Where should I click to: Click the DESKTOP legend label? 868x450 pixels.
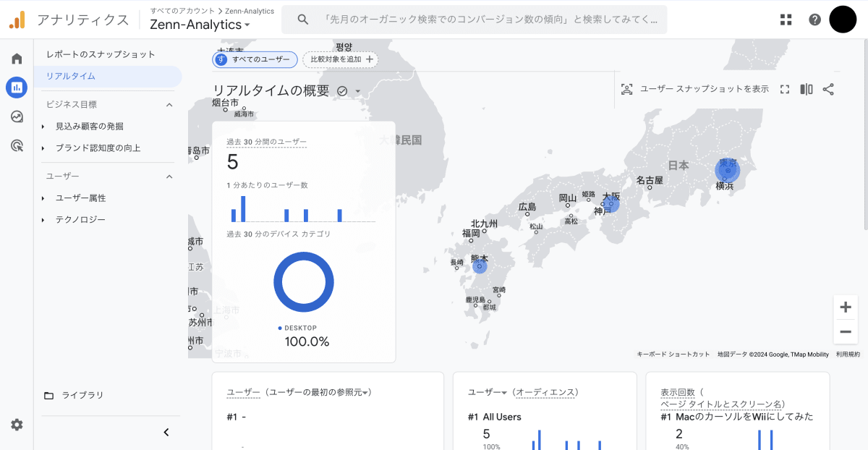coord(300,328)
